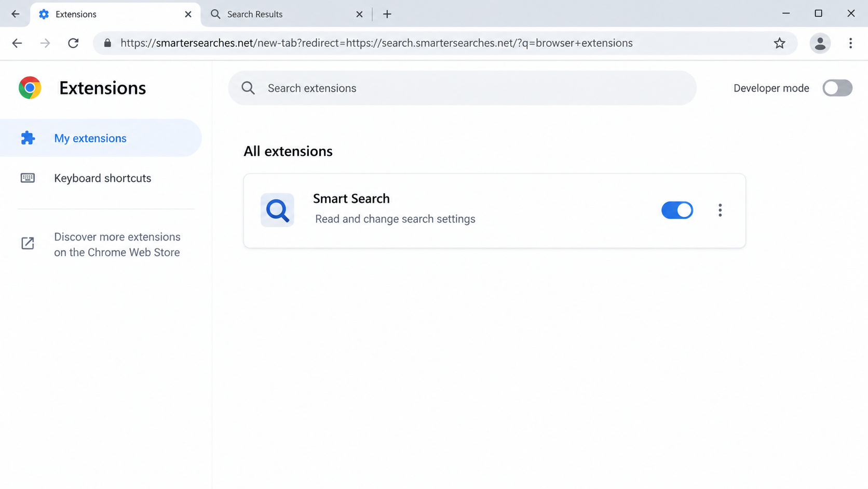Click the forward navigation arrow
The image size is (868, 489).
(45, 43)
